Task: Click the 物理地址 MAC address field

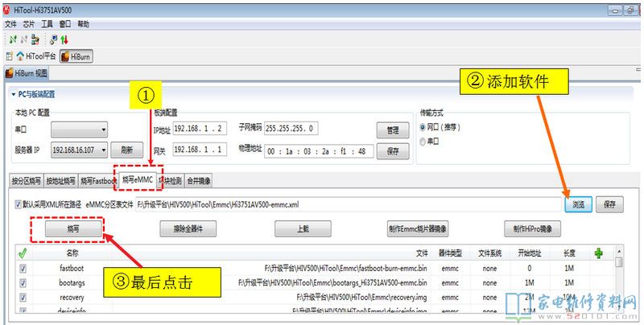Action: point(319,151)
